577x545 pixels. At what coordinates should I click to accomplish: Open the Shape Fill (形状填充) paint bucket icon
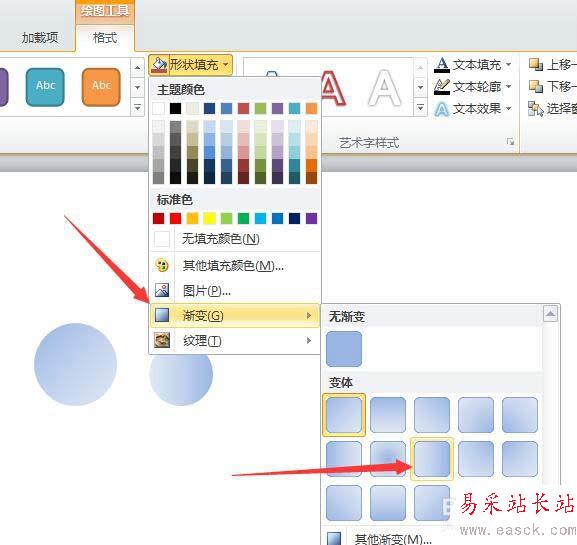(159, 65)
